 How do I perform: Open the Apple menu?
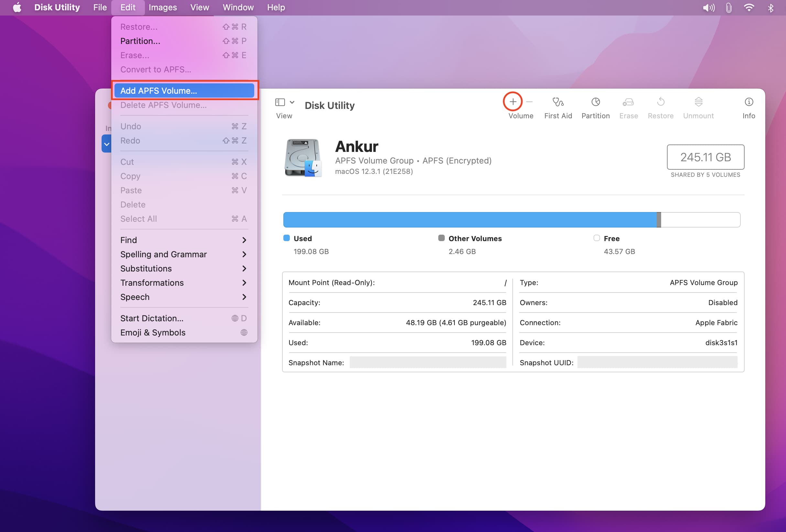click(17, 7)
